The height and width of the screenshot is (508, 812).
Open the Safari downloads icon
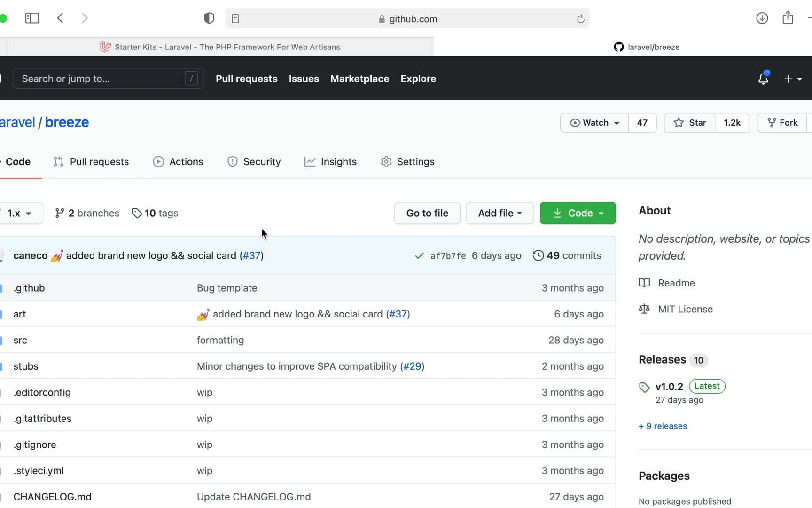tap(762, 18)
